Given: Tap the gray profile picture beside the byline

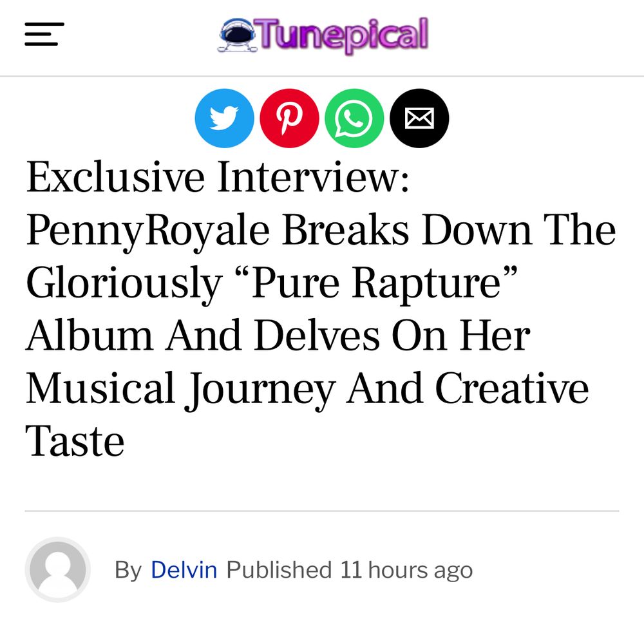Looking at the screenshot, I should (58, 570).
